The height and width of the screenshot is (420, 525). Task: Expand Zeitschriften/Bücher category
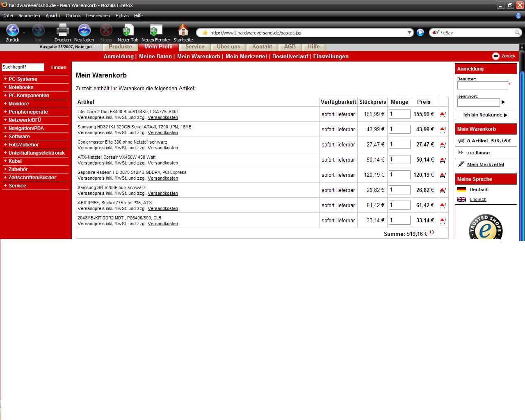tap(32, 178)
